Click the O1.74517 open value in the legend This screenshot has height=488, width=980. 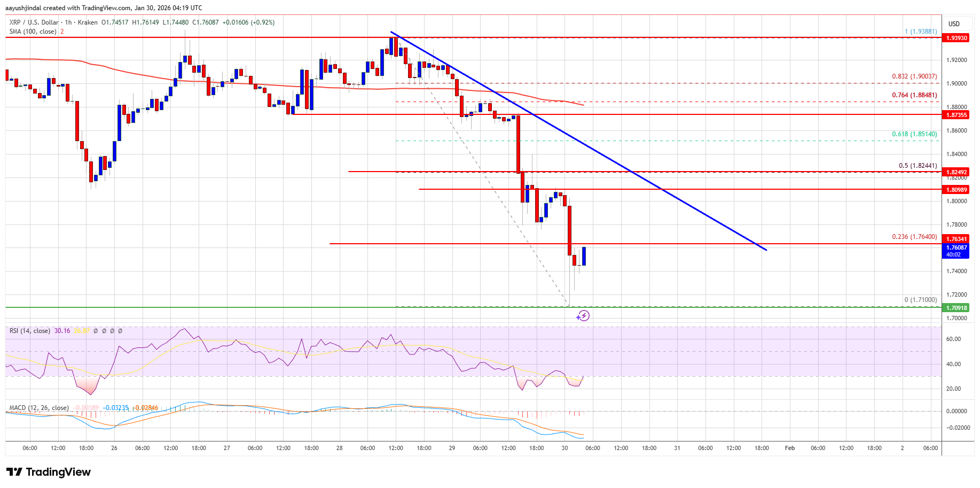pyautogui.click(x=115, y=22)
